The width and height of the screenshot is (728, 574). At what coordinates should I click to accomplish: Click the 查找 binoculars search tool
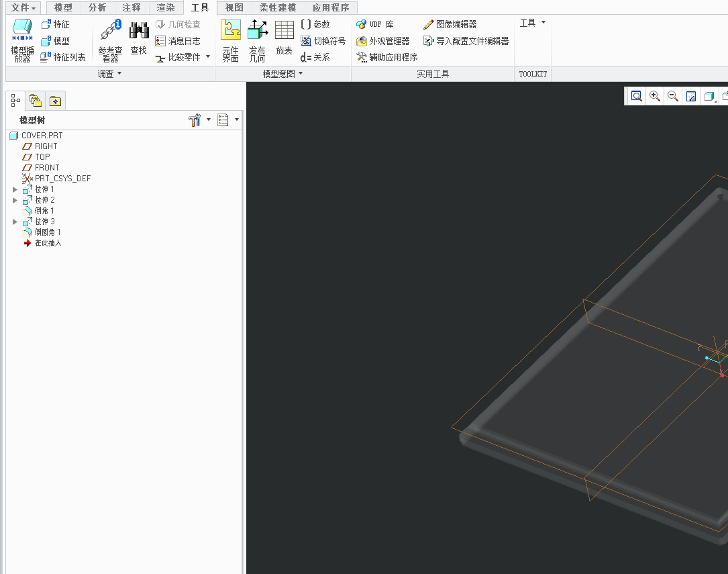pyautogui.click(x=139, y=38)
